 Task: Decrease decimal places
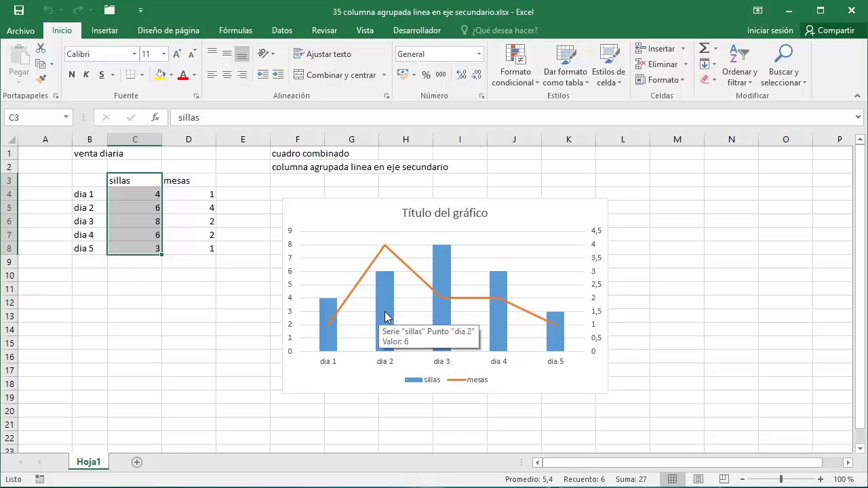tap(475, 75)
